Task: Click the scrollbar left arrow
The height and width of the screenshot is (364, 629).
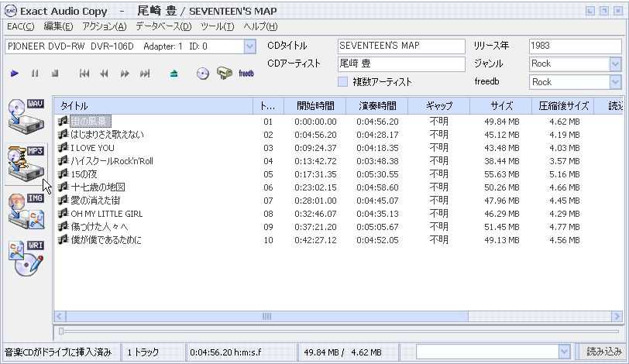Action: pyautogui.click(x=60, y=316)
